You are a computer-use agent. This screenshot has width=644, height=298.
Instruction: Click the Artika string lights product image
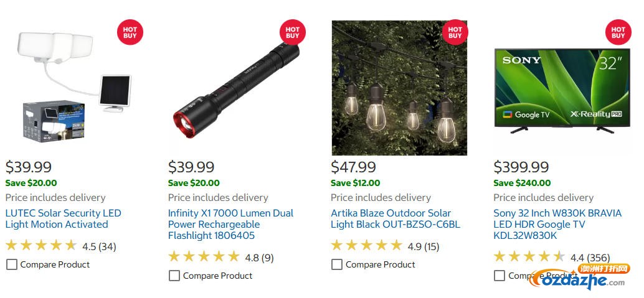click(x=399, y=88)
